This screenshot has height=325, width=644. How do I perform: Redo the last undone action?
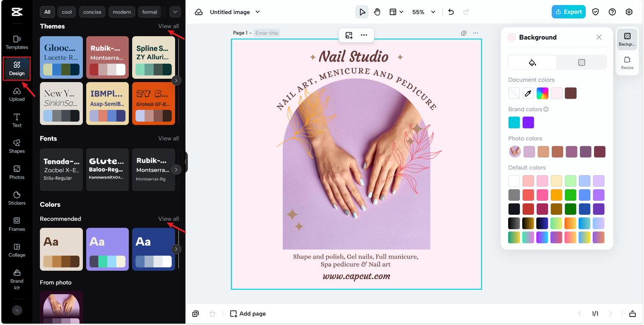(x=466, y=12)
